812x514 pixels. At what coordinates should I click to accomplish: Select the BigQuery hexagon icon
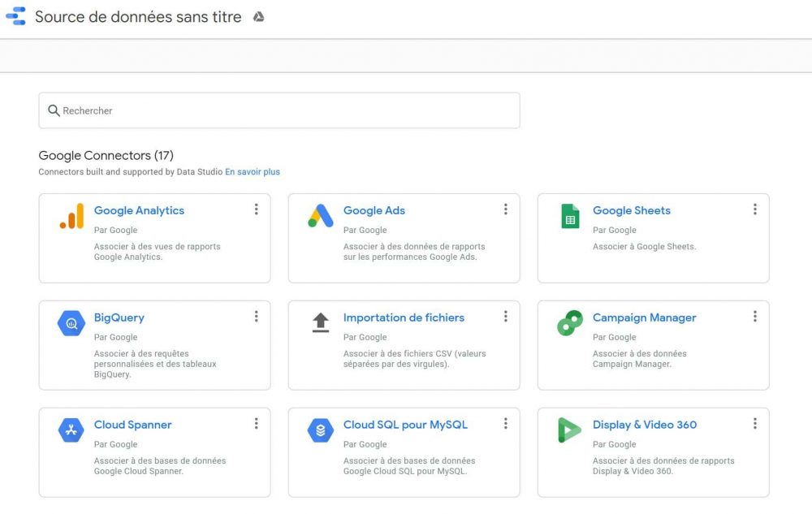pyautogui.click(x=71, y=322)
